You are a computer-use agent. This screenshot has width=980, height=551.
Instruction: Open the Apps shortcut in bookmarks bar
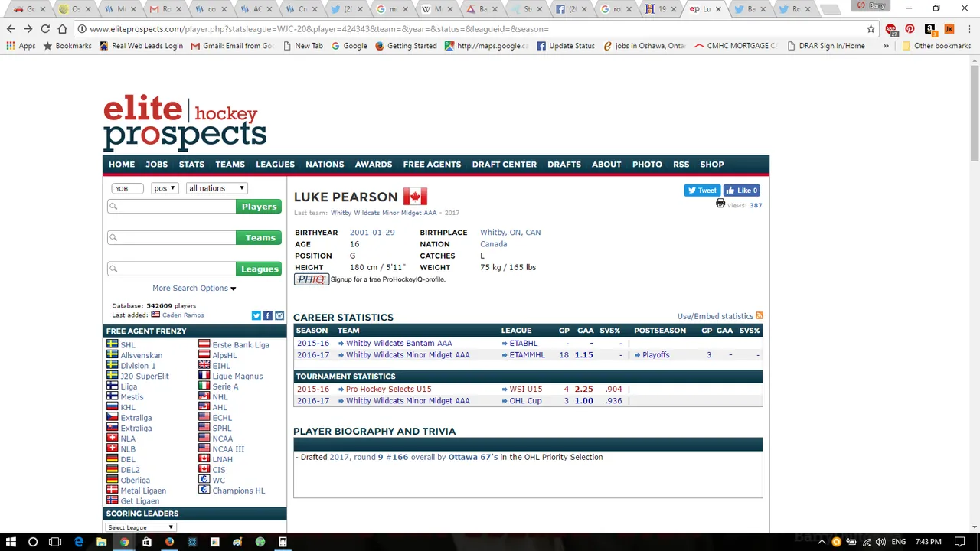click(21, 46)
